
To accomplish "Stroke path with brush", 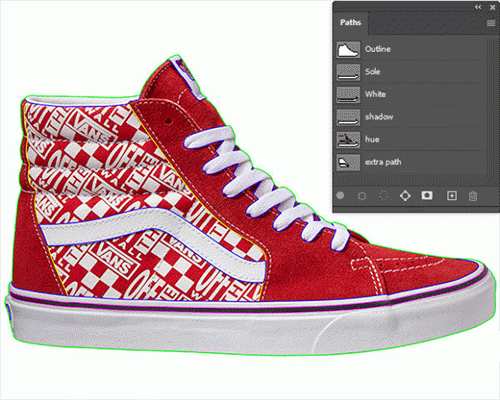I will 362,196.
